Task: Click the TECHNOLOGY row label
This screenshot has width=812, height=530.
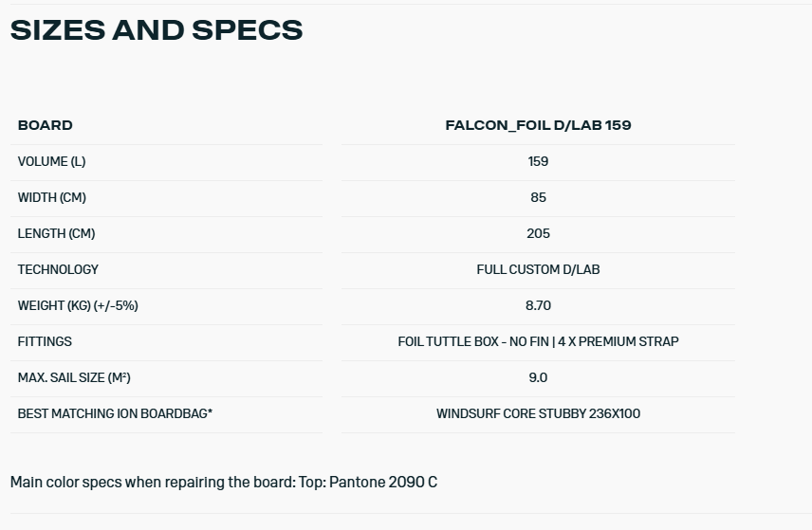Action: pyautogui.click(x=58, y=269)
